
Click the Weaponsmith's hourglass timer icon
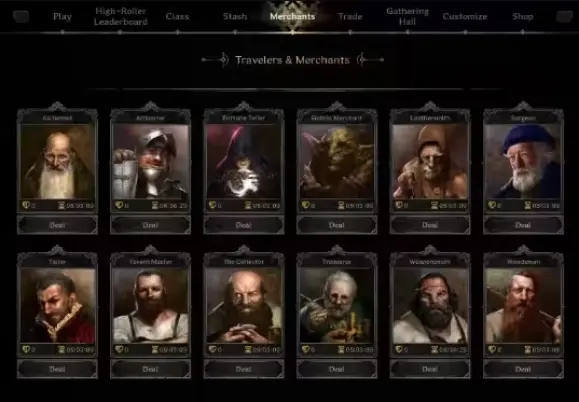(x=434, y=349)
